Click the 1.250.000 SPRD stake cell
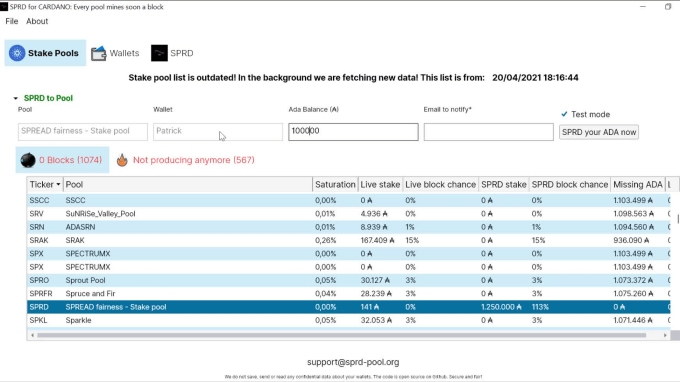Image resolution: width=680 pixels, height=382 pixels. point(501,307)
